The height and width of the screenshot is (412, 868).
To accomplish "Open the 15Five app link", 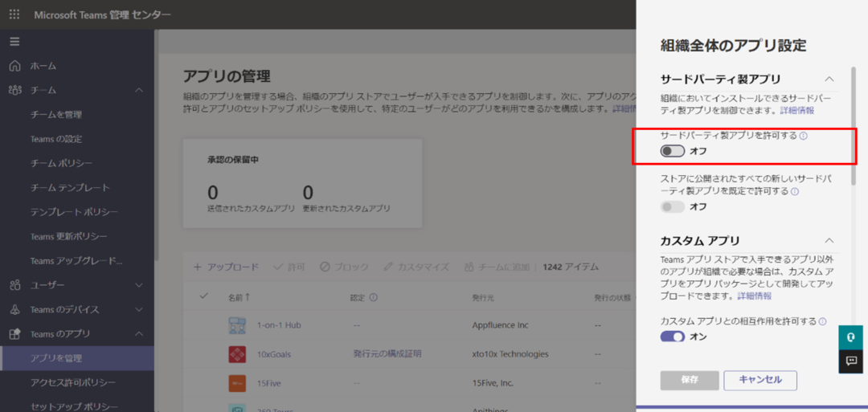I will pyautogui.click(x=269, y=383).
